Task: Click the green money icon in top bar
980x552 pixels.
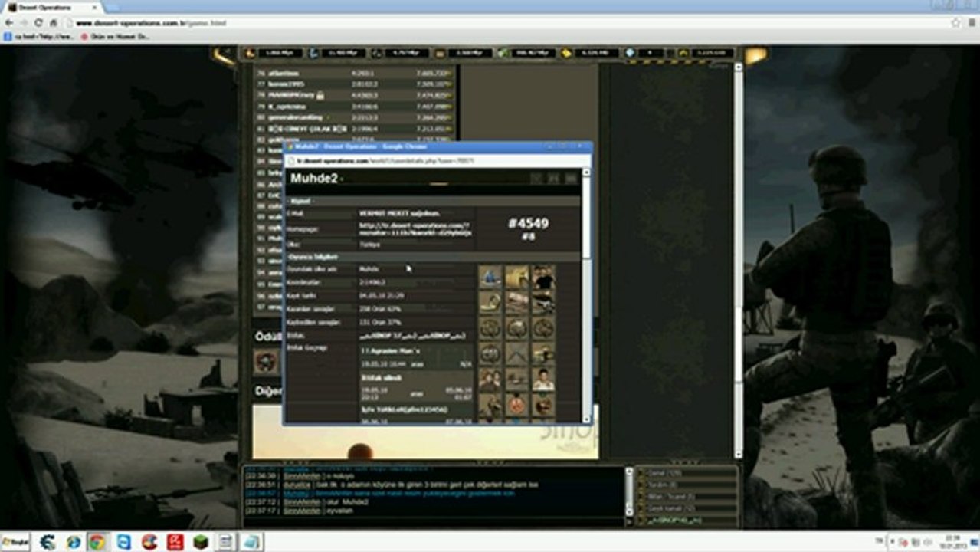Action: click(x=503, y=53)
